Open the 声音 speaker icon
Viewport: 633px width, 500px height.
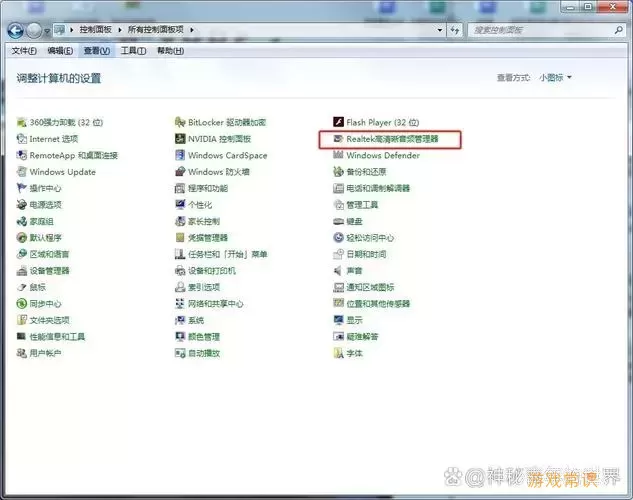click(338, 271)
